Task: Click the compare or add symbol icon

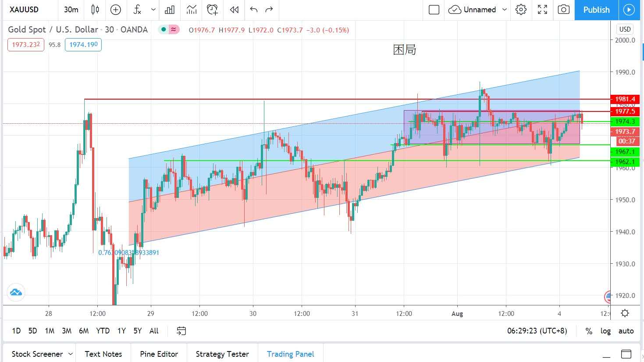Action: tap(116, 10)
